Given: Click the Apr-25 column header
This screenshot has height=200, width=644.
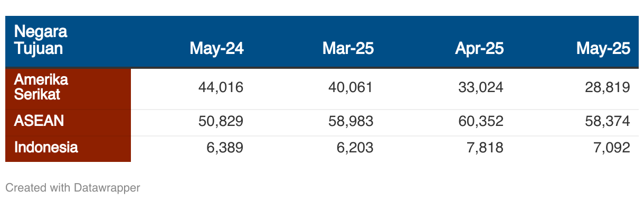Looking at the screenshot, I should (x=479, y=49).
